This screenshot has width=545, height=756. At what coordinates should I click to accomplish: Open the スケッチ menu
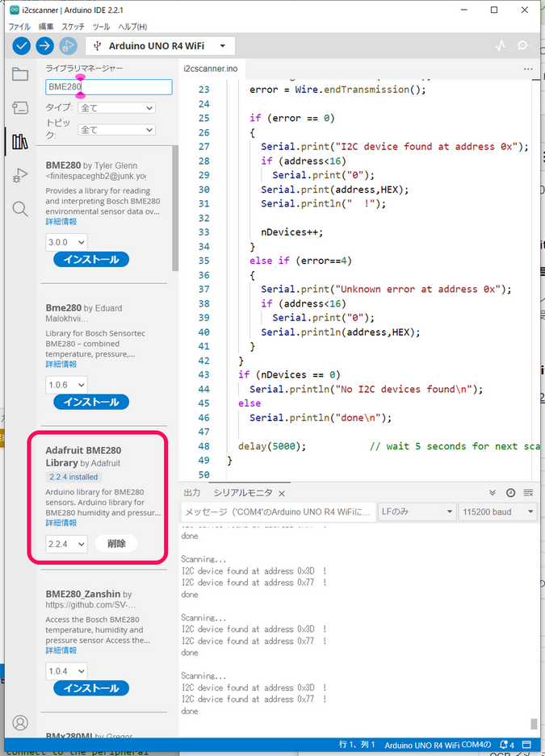pos(73,27)
